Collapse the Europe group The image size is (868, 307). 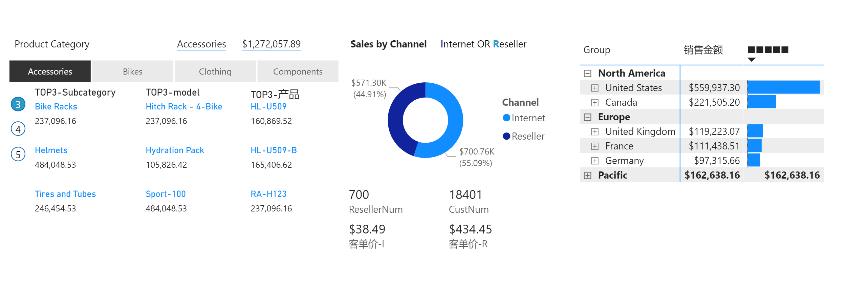(588, 117)
